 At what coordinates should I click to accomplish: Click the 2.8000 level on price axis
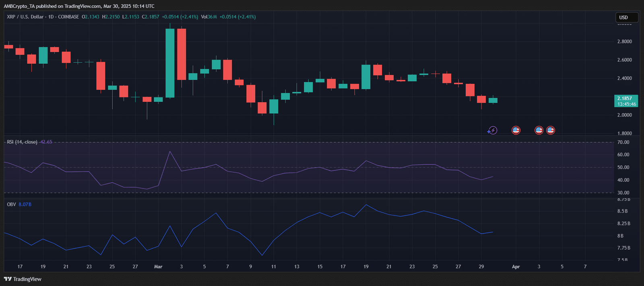pyautogui.click(x=624, y=41)
